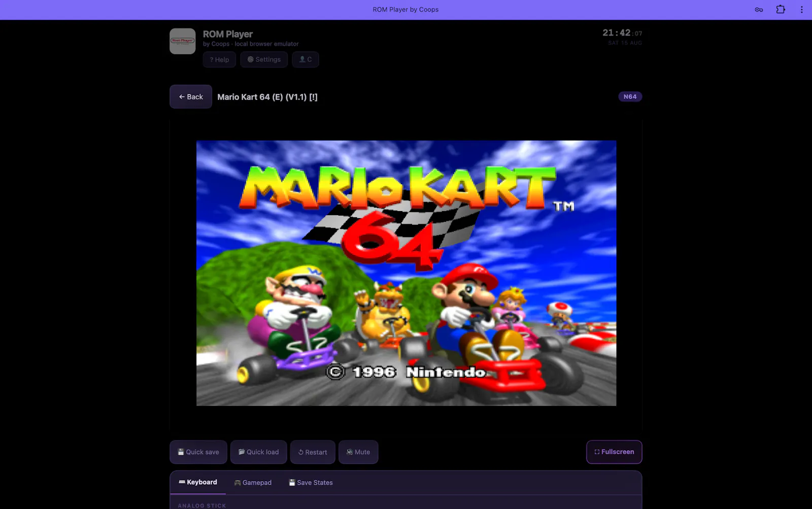Open the Help page
The height and width of the screenshot is (509, 812).
click(219, 59)
